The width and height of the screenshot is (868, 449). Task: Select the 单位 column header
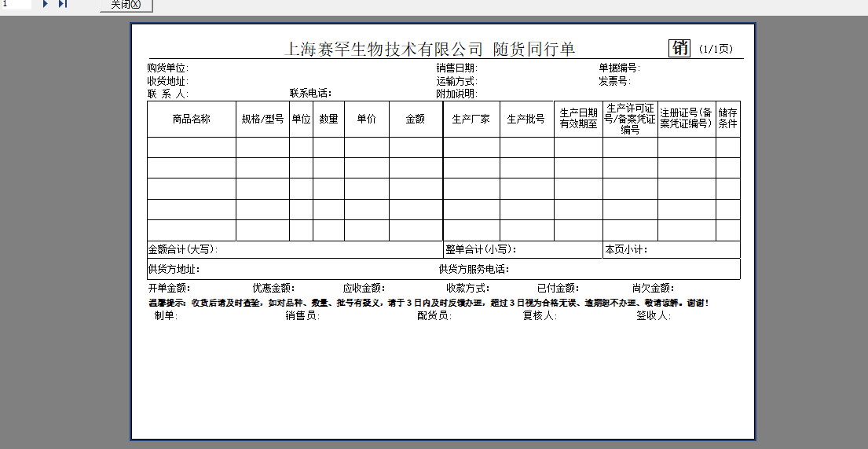[x=301, y=119]
